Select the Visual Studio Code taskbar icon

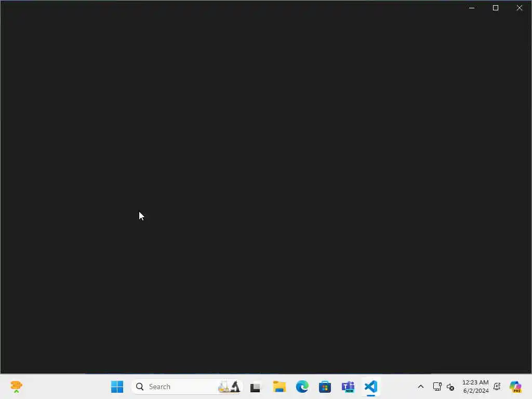(x=371, y=387)
